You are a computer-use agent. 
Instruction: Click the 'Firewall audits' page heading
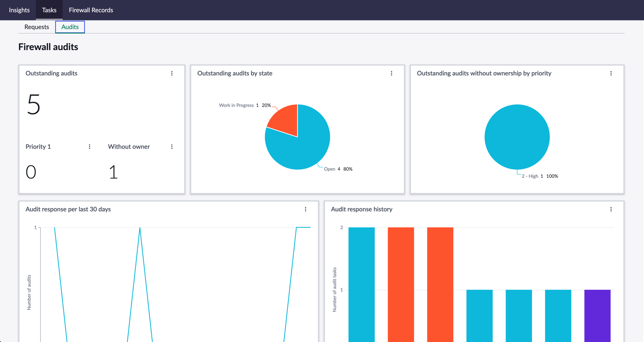48,47
